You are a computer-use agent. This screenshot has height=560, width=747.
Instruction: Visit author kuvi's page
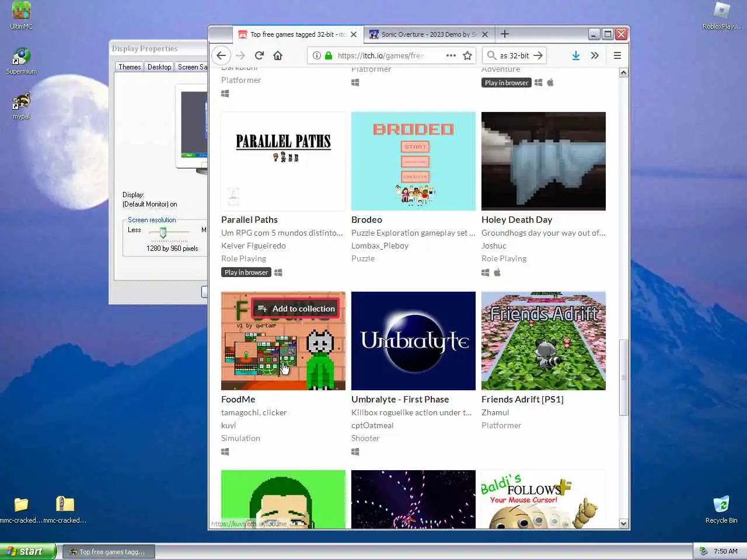pyautogui.click(x=228, y=425)
